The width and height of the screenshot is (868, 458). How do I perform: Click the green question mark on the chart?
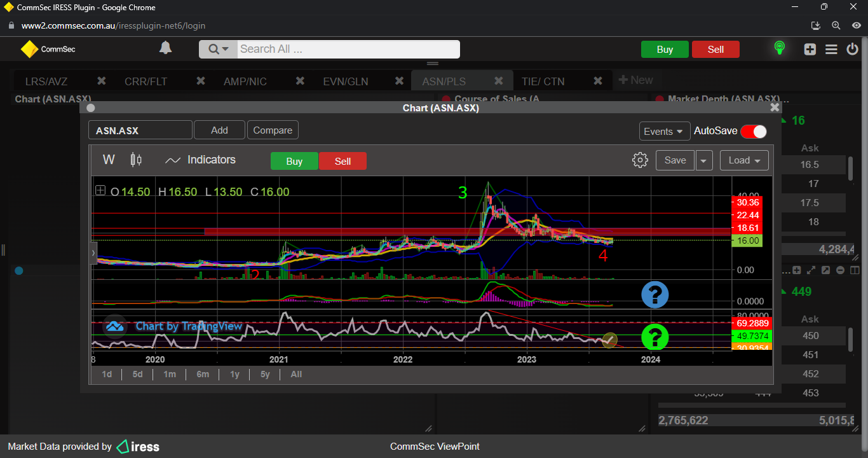[x=654, y=337]
